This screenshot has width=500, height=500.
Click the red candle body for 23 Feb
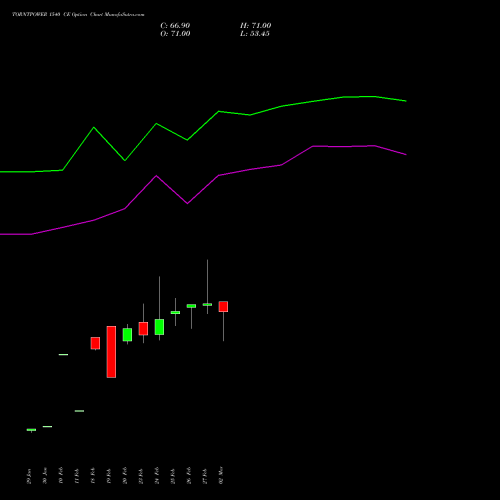click(143, 329)
